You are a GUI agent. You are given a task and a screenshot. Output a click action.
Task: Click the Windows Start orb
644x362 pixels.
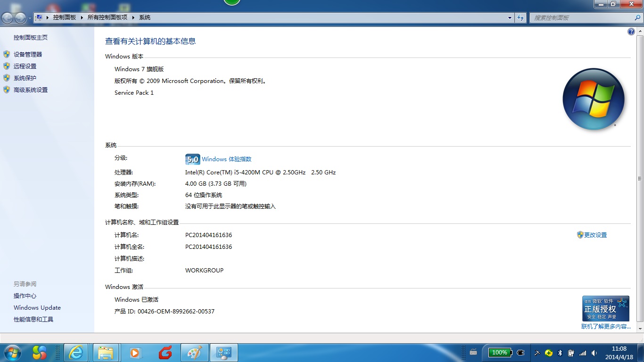tap(12, 352)
